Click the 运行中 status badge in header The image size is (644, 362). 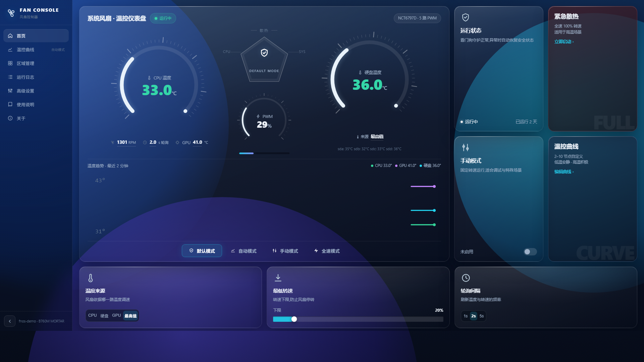click(163, 18)
